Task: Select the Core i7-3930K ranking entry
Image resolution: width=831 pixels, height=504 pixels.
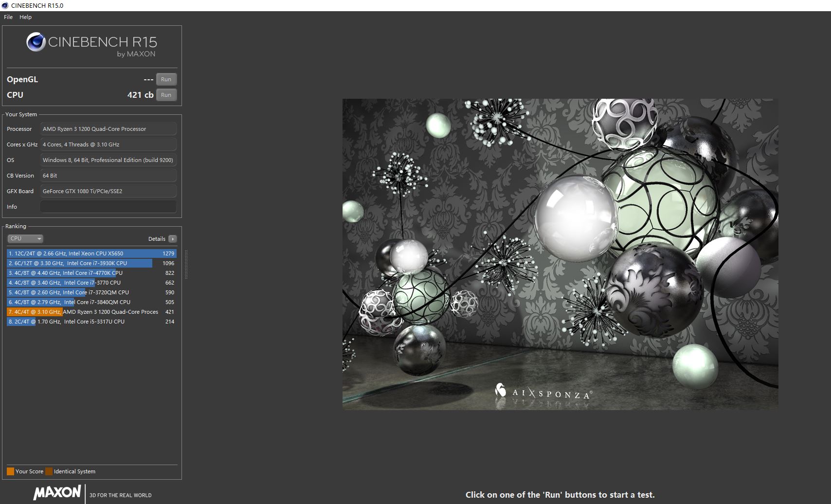Action: coord(91,263)
